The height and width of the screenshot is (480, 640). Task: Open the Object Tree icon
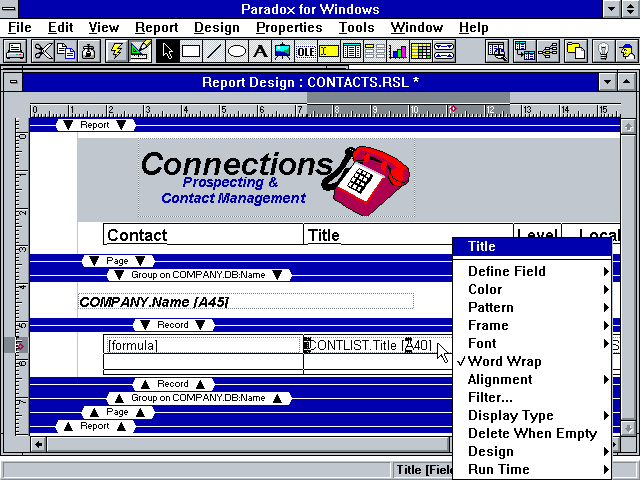click(548, 51)
